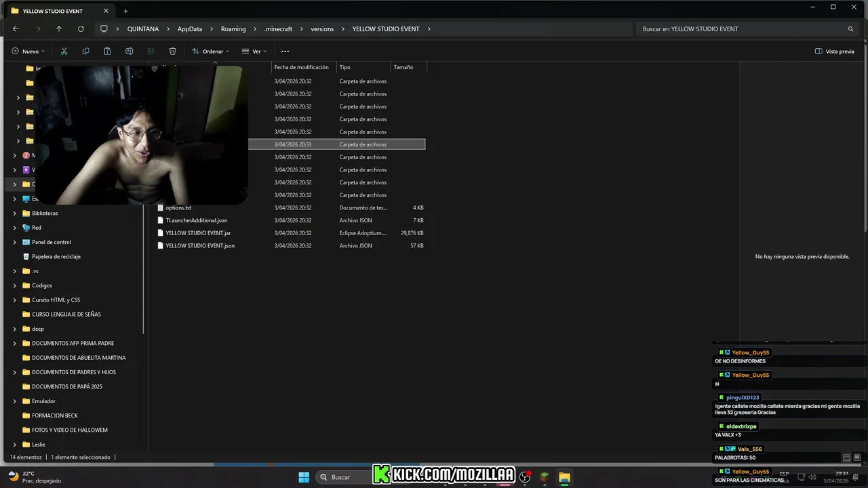Navigate to the QUINTANA breadcrumb
The width and height of the screenshot is (868, 488).
point(143,28)
